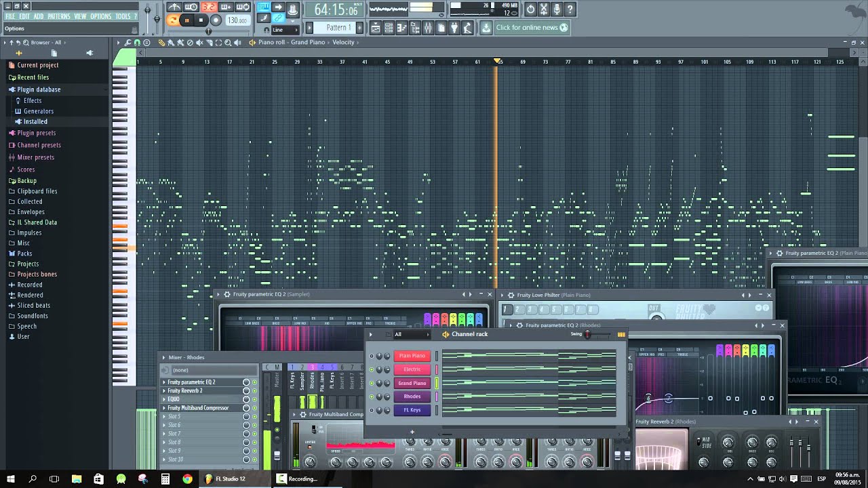The image size is (868, 488).
Task: Open gear menu of Fruity parametric EQ 2 (Sampler)
Action: pos(227,294)
